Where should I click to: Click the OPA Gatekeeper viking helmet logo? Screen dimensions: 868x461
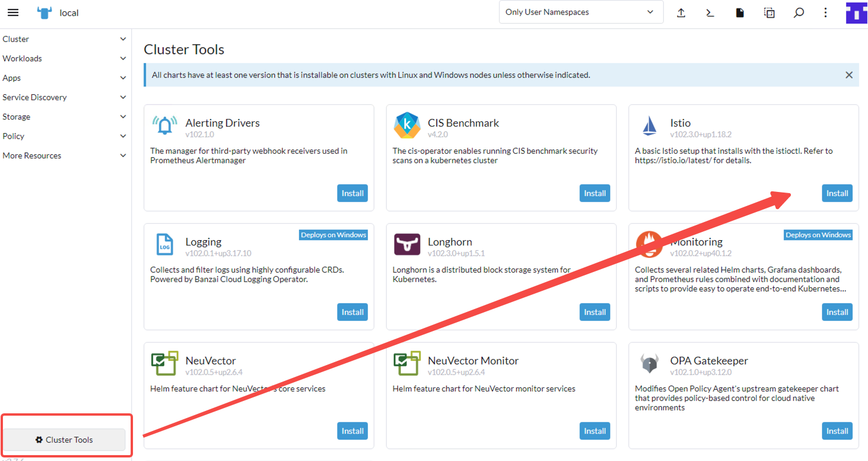[649, 364]
